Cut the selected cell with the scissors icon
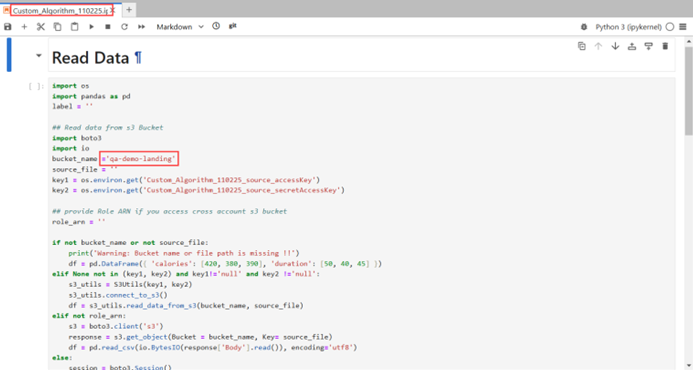 41,27
